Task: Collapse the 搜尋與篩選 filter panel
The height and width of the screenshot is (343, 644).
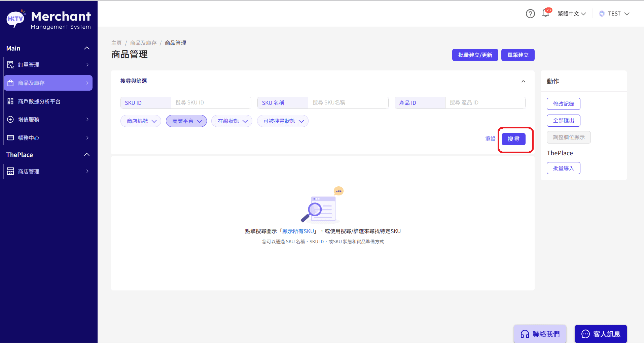Action: [523, 81]
